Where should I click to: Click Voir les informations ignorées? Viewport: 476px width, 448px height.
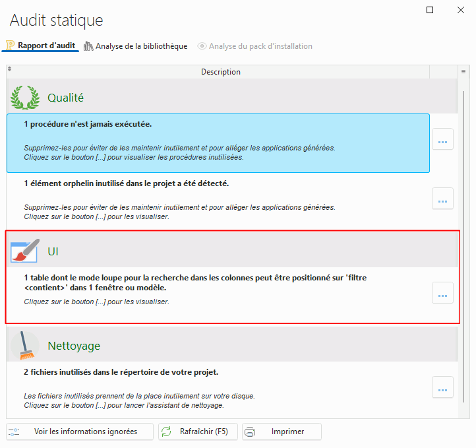80,432
